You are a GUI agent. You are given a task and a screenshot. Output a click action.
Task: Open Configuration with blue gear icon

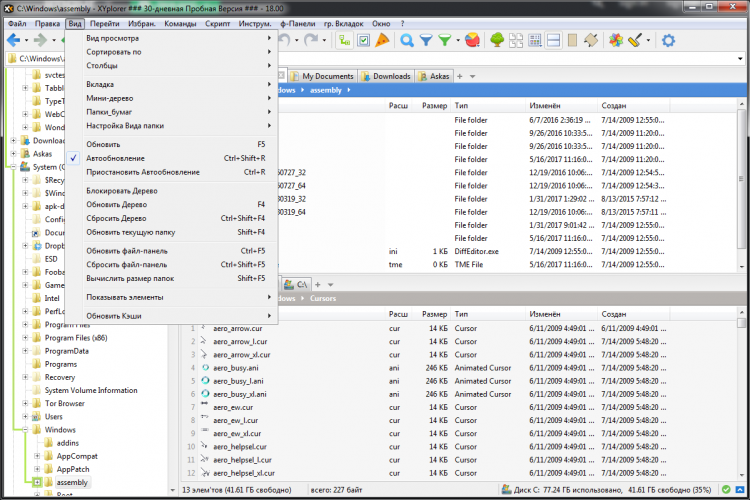point(668,41)
